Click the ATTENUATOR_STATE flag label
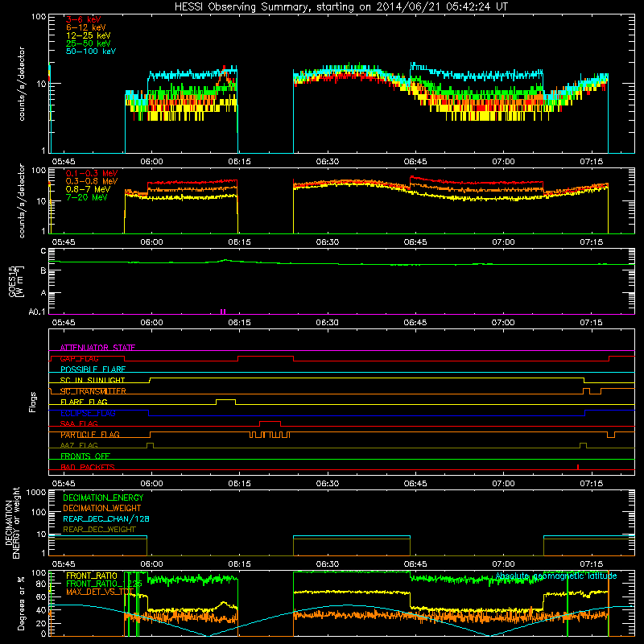 click(97, 348)
